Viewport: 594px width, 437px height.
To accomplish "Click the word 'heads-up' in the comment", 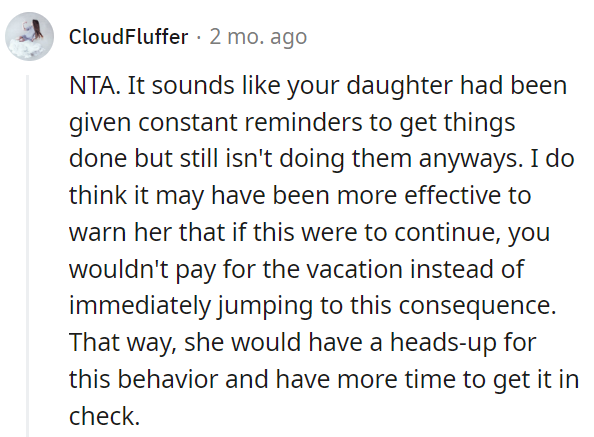I will (443, 343).
